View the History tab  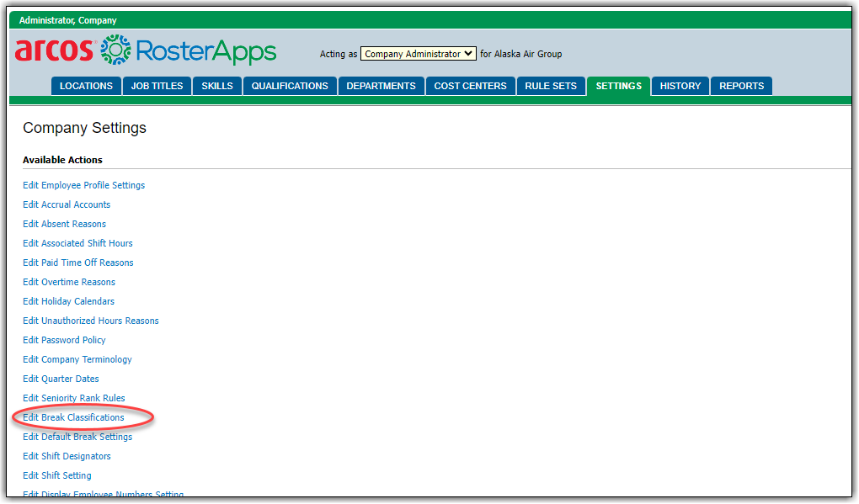680,86
